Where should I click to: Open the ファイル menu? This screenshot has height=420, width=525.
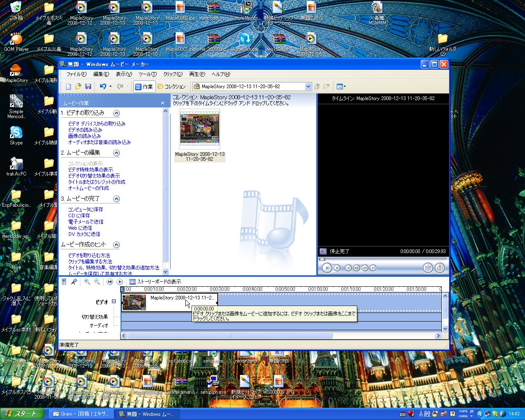pos(76,74)
